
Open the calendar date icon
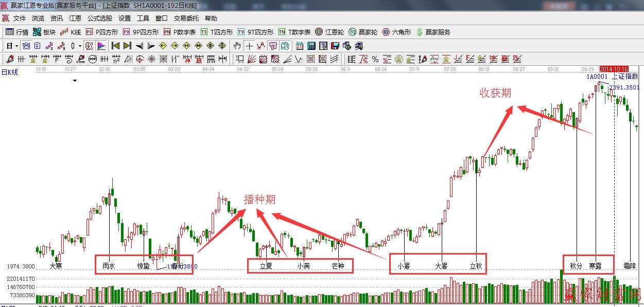coord(299,46)
